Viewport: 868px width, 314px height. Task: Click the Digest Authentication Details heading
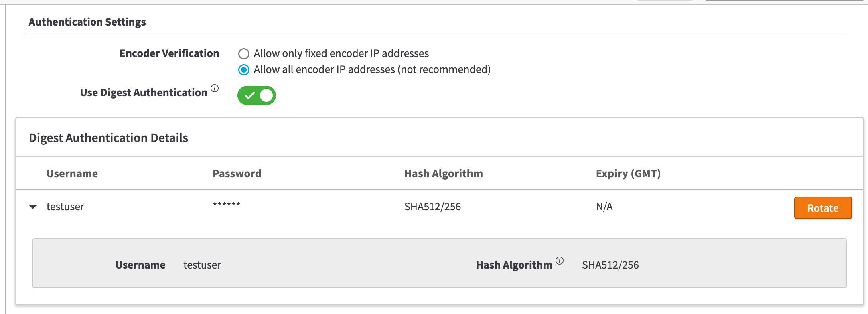tap(108, 138)
